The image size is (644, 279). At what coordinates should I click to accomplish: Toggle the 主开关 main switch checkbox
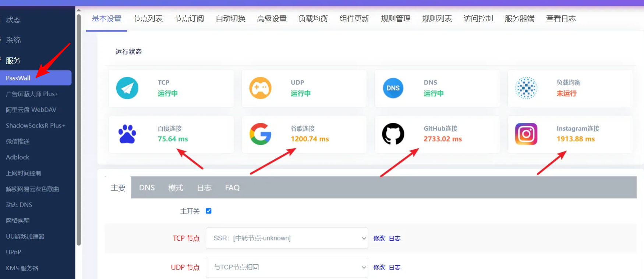(209, 211)
